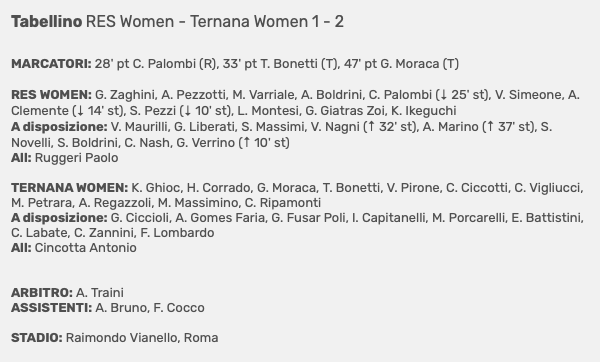Click the down arrow next to 14' st

[x=80, y=111]
